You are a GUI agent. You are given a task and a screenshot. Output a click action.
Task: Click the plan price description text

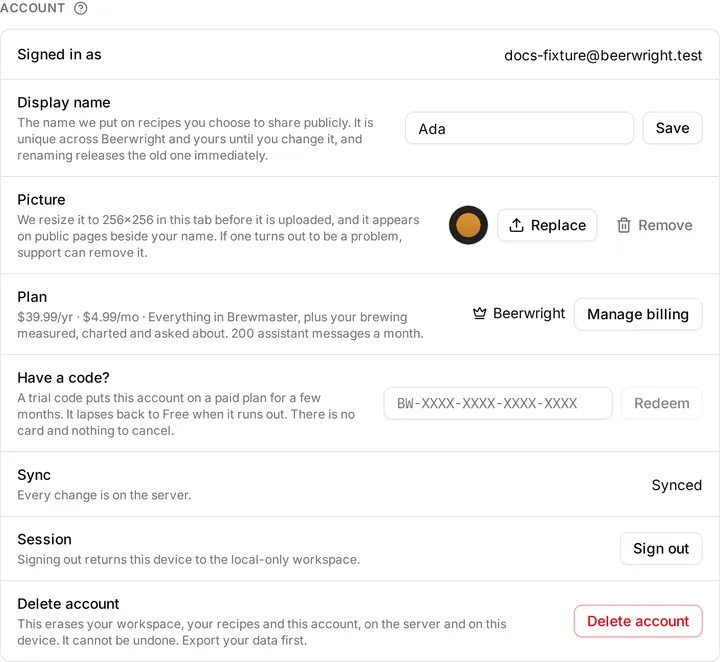pyautogui.click(x=220, y=325)
